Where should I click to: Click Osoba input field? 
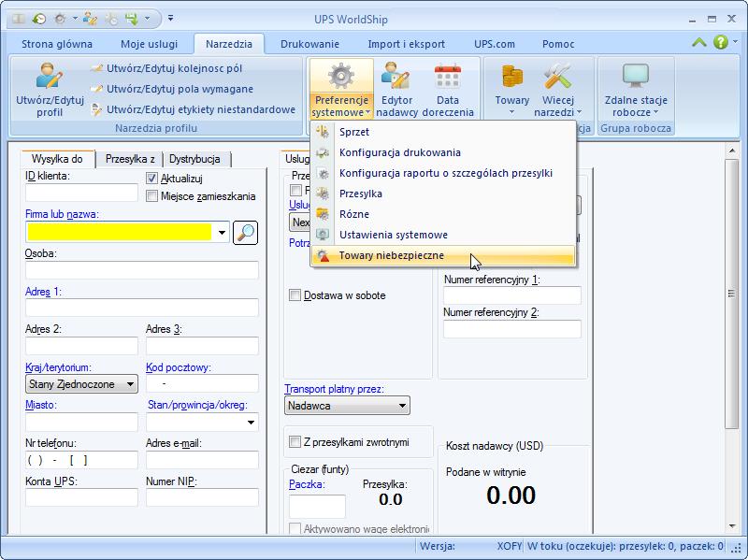tap(142, 270)
